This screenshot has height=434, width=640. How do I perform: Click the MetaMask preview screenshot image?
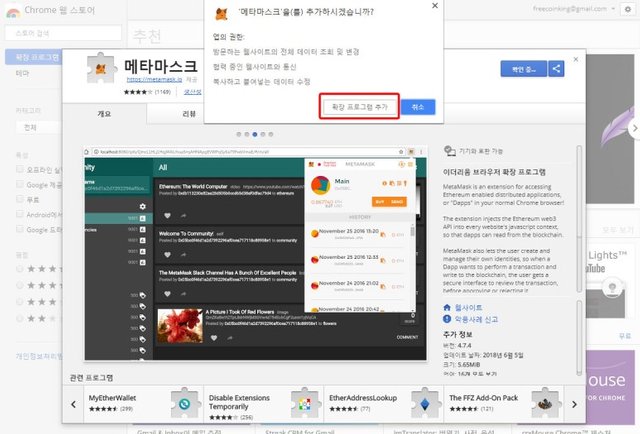click(x=256, y=254)
